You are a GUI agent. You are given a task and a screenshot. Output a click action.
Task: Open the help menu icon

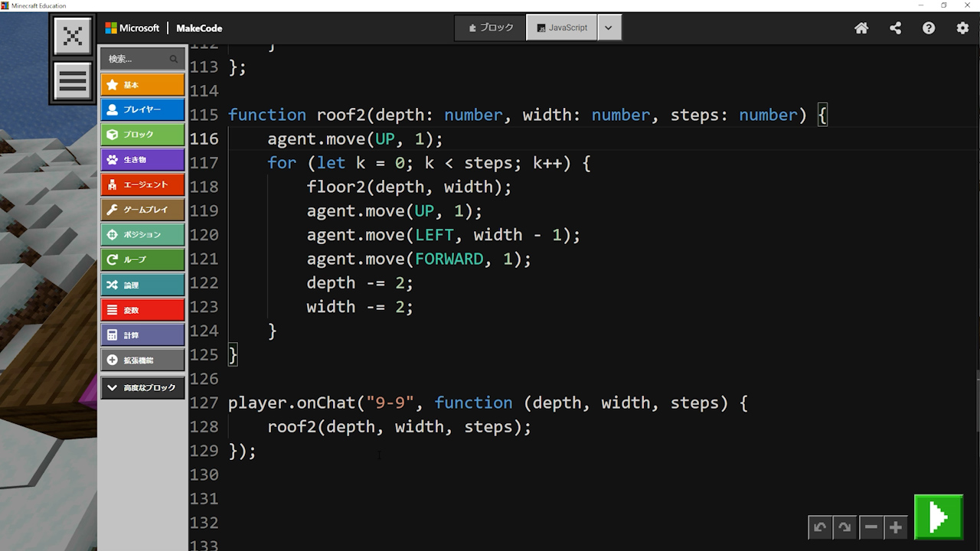(x=929, y=28)
